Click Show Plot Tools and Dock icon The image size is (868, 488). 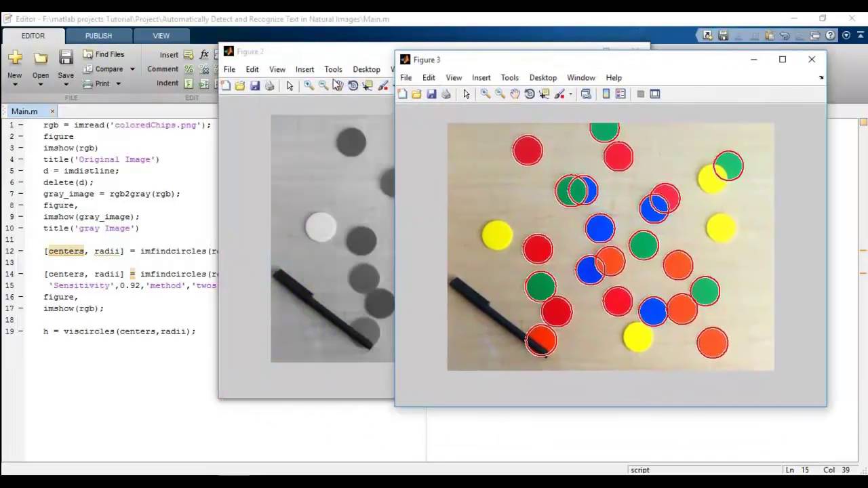coord(655,94)
